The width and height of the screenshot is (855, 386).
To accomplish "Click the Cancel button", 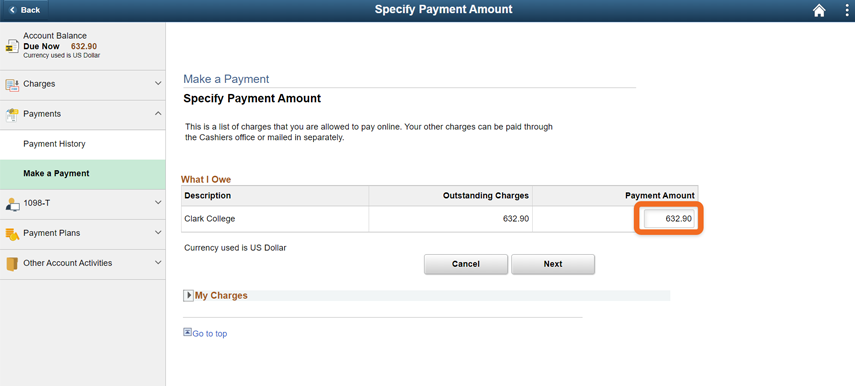I will pos(466,264).
